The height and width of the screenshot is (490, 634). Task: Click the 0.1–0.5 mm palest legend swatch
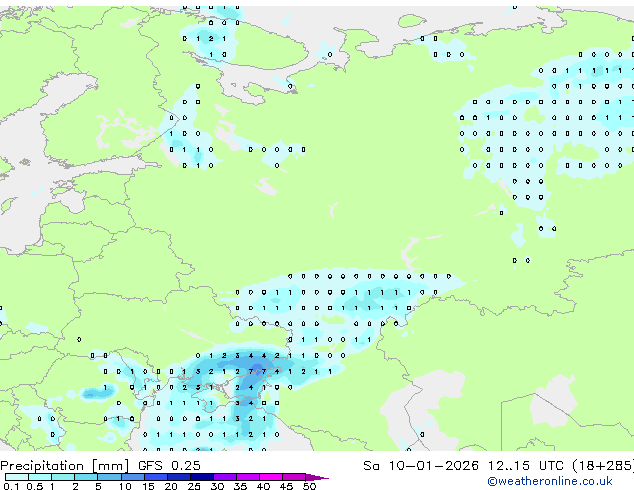click(17, 477)
